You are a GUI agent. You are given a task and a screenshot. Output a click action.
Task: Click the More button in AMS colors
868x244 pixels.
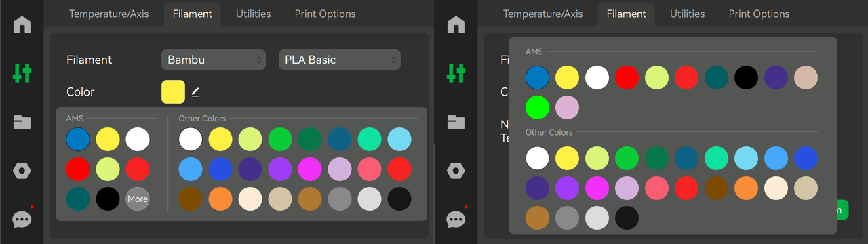click(x=138, y=199)
